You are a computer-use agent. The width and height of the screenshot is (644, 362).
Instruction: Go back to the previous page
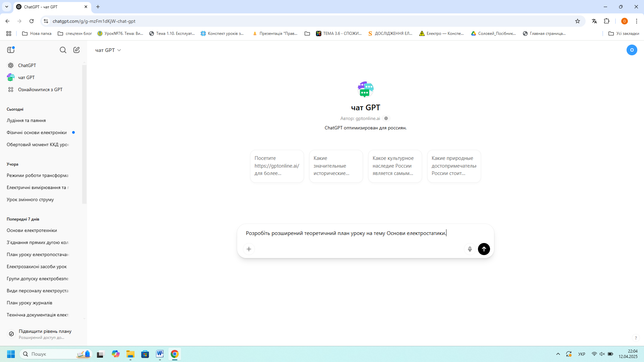point(7,21)
